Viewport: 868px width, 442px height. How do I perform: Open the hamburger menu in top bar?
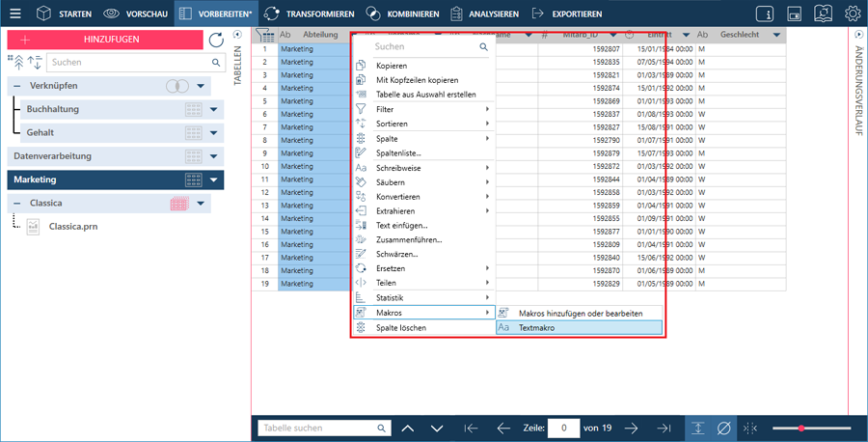[x=14, y=14]
